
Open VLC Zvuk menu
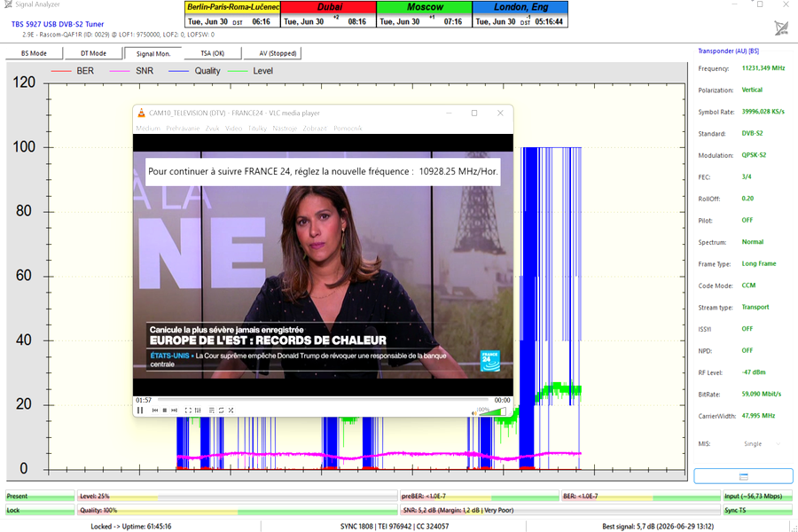point(212,129)
